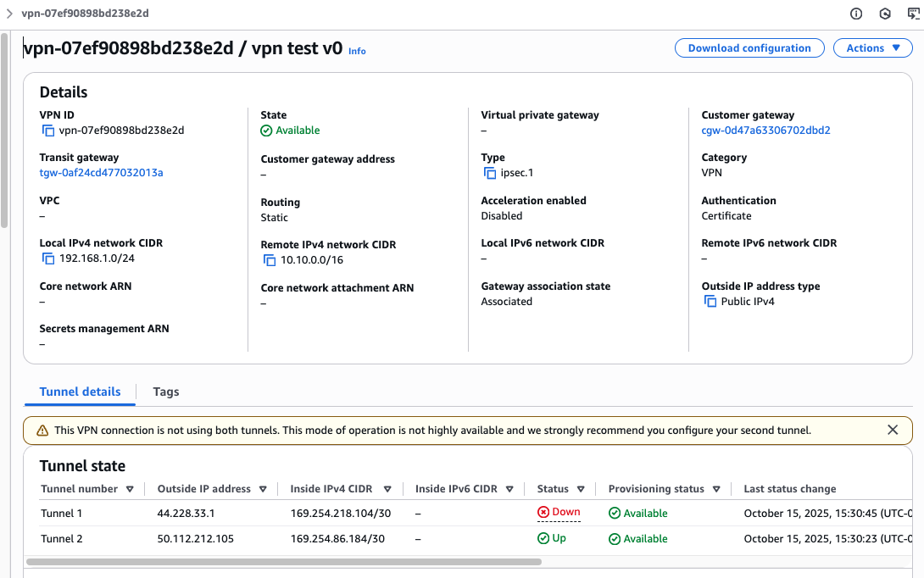This screenshot has width=924, height=578.
Task: Sort by Tunnel number column
Action: 130,489
